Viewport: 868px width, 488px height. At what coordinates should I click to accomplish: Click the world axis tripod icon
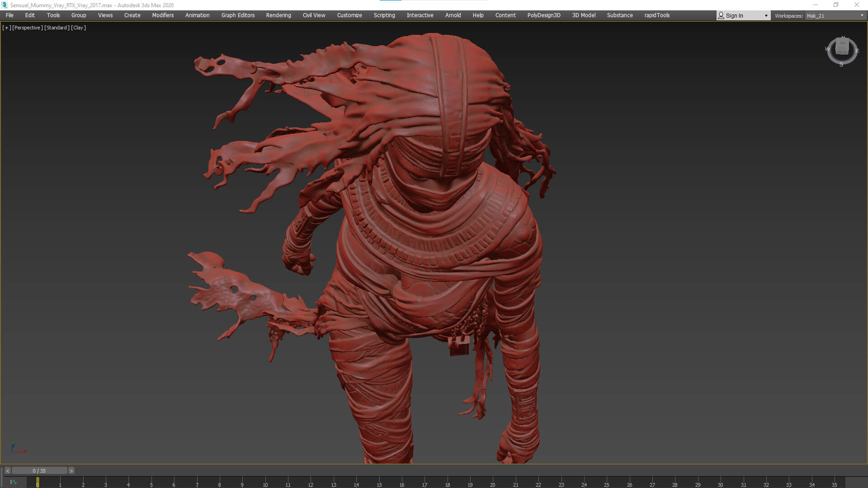[18, 446]
